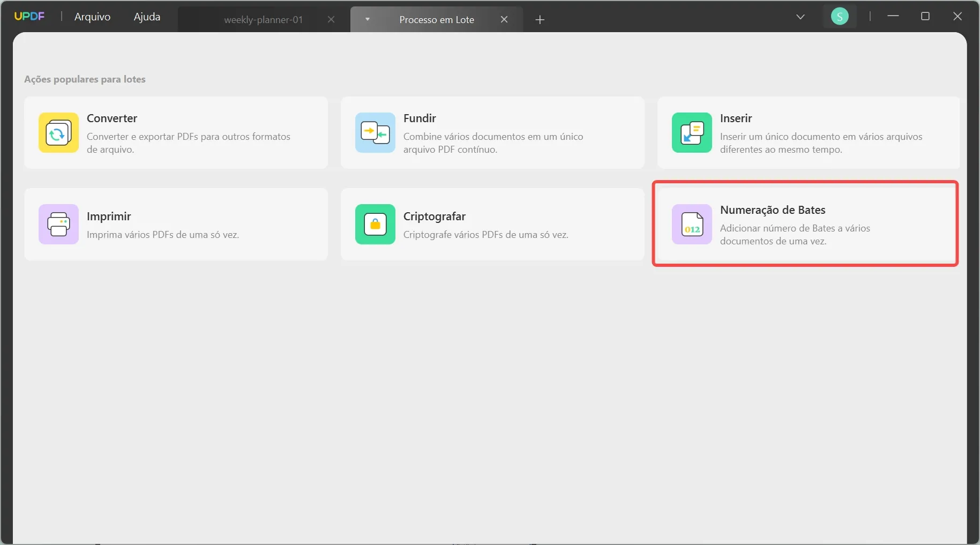Image resolution: width=980 pixels, height=545 pixels.
Task: Open the Criptografar lock icon
Action: tap(375, 224)
